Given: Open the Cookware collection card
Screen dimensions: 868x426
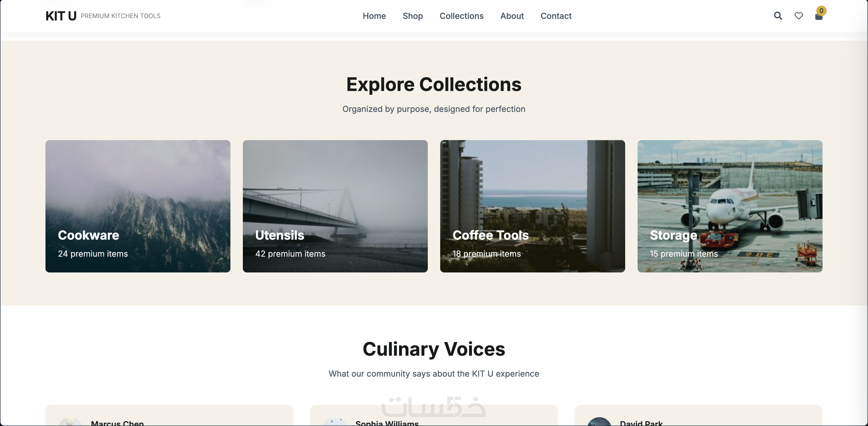Looking at the screenshot, I should point(138,206).
